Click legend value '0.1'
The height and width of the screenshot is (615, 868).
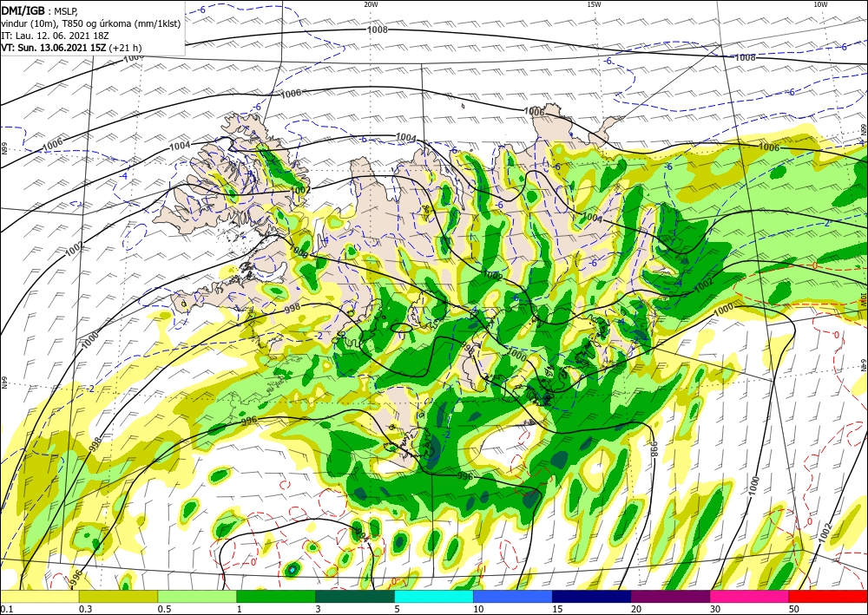click(x=7, y=609)
